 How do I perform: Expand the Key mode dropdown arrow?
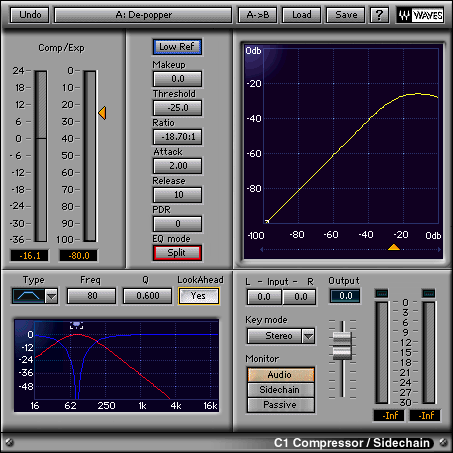point(308,336)
